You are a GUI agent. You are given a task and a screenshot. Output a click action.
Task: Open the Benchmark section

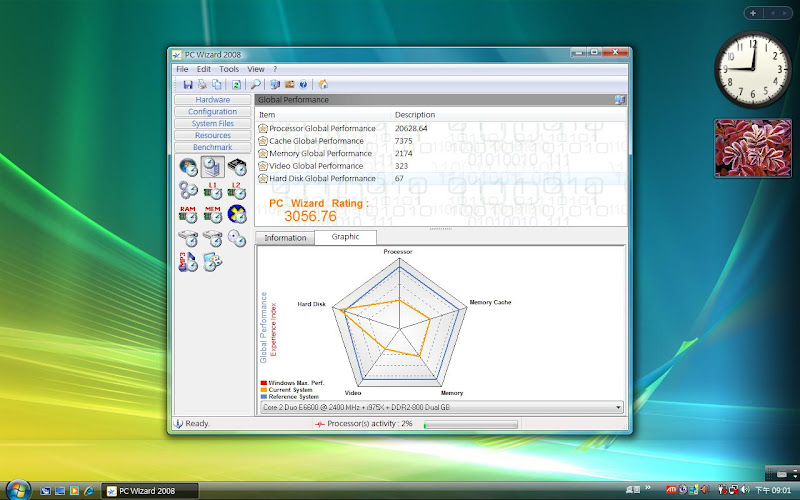coord(213,147)
